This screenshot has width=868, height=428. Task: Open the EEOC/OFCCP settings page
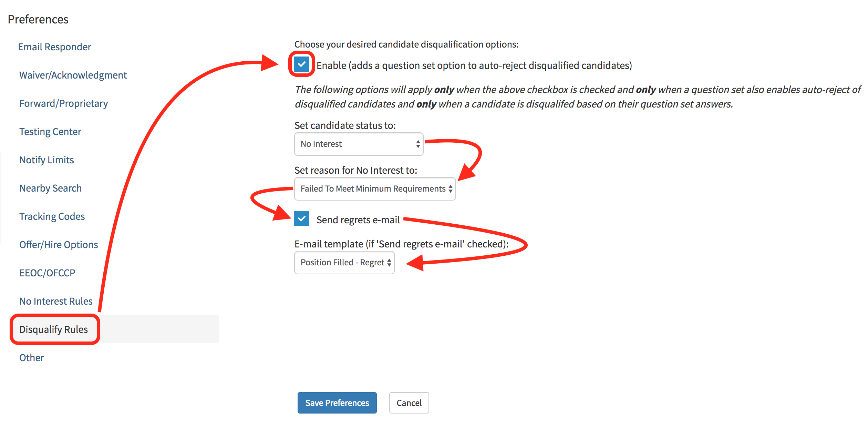coord(47,273)
